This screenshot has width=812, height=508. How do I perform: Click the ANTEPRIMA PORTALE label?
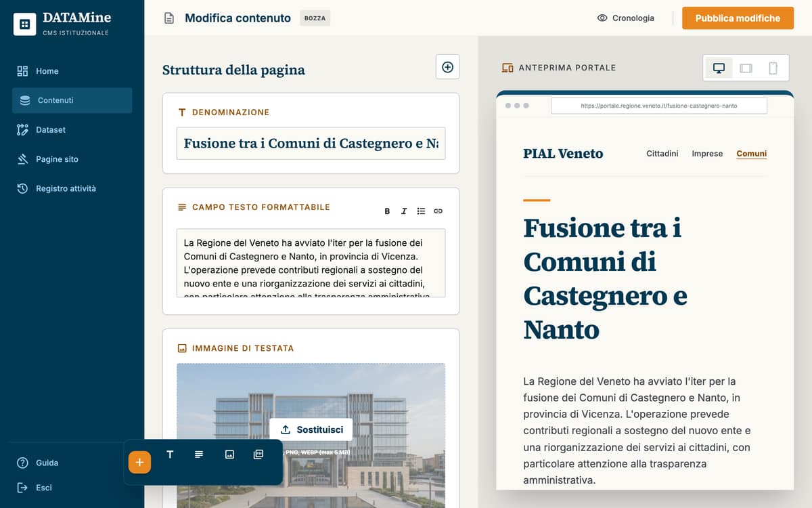click(567, 68)
